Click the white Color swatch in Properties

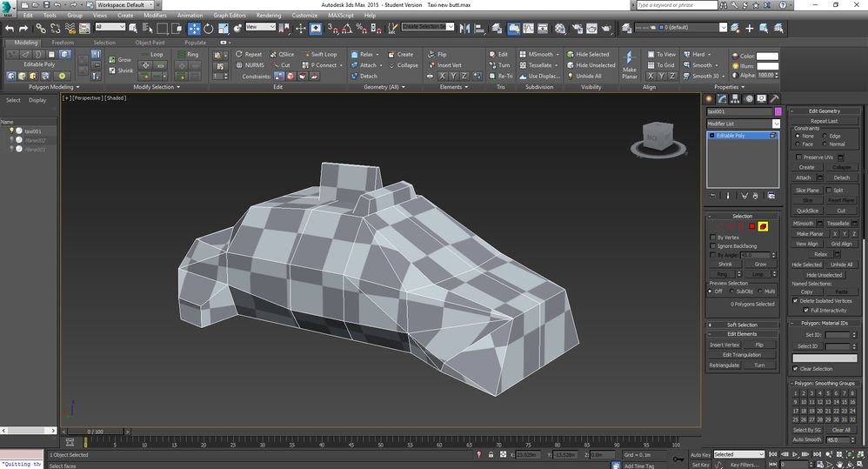767,56
